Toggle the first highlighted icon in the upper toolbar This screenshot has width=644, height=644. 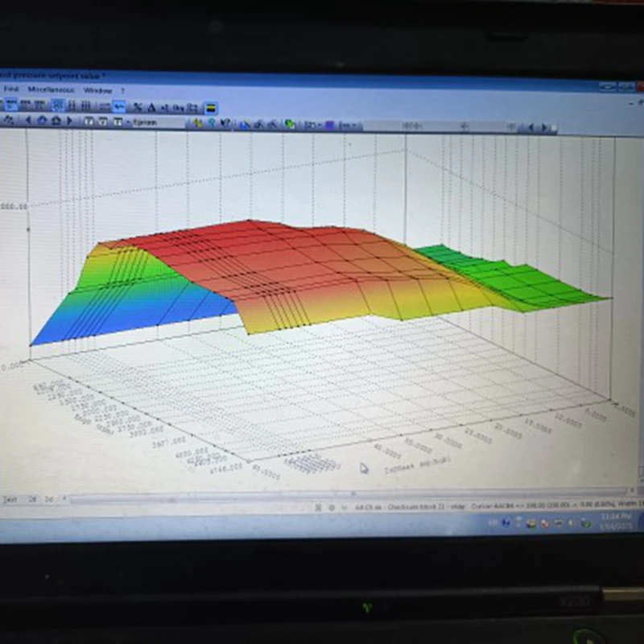click(11, 105)
